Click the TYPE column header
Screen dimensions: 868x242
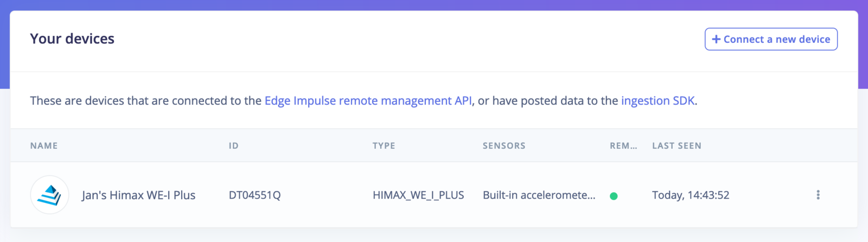click(x=384, y=145)
